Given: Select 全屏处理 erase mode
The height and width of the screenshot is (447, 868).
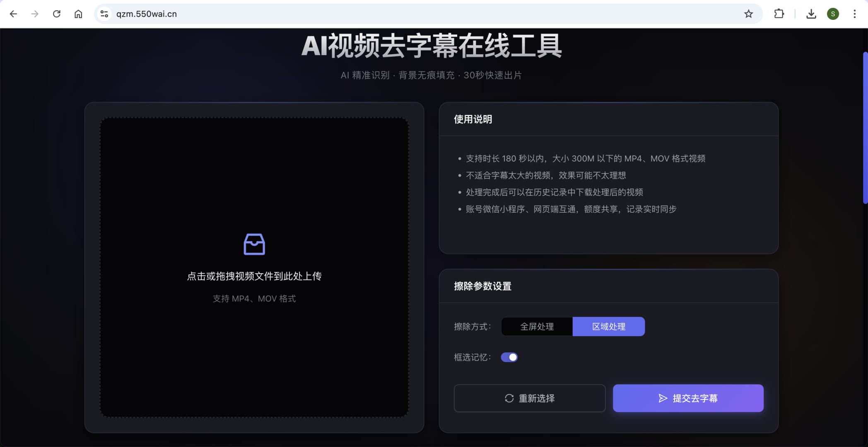Looking at the screenshot, I should coord(536,326).
